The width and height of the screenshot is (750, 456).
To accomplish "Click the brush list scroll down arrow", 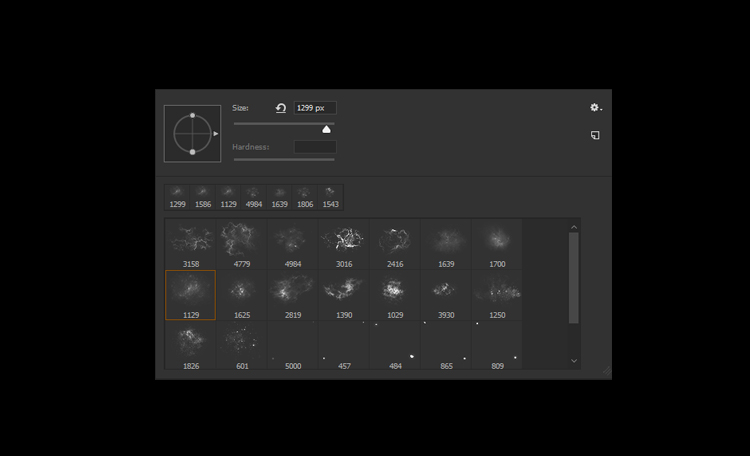I will [x=574, y=360].
